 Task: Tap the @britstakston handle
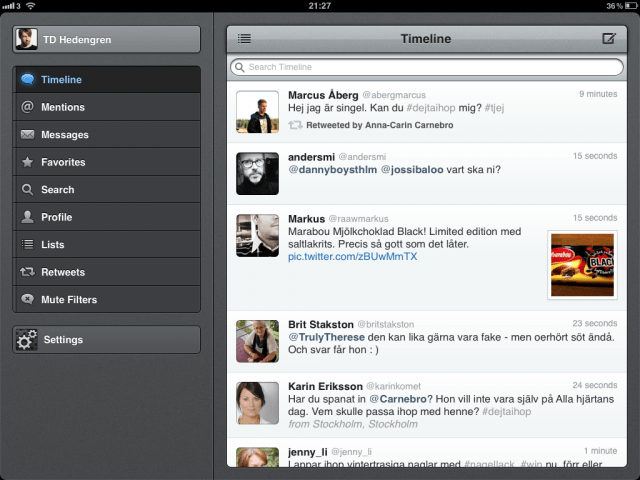point(386,324)
